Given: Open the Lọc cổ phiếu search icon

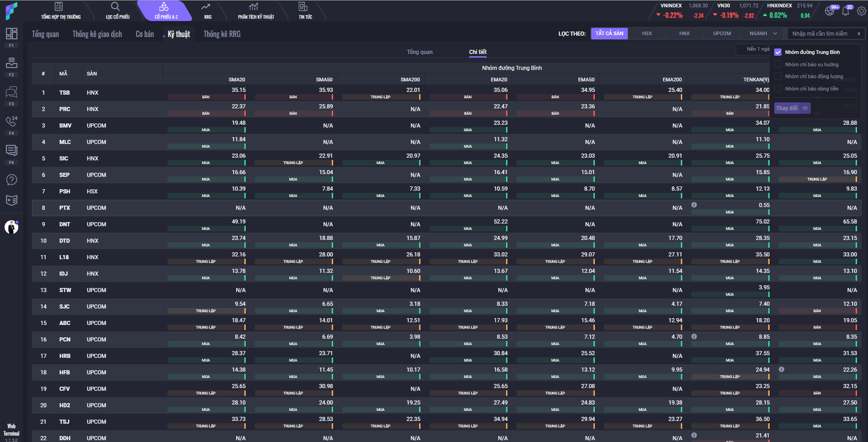Looking at the screenshot, I should 117,11.
